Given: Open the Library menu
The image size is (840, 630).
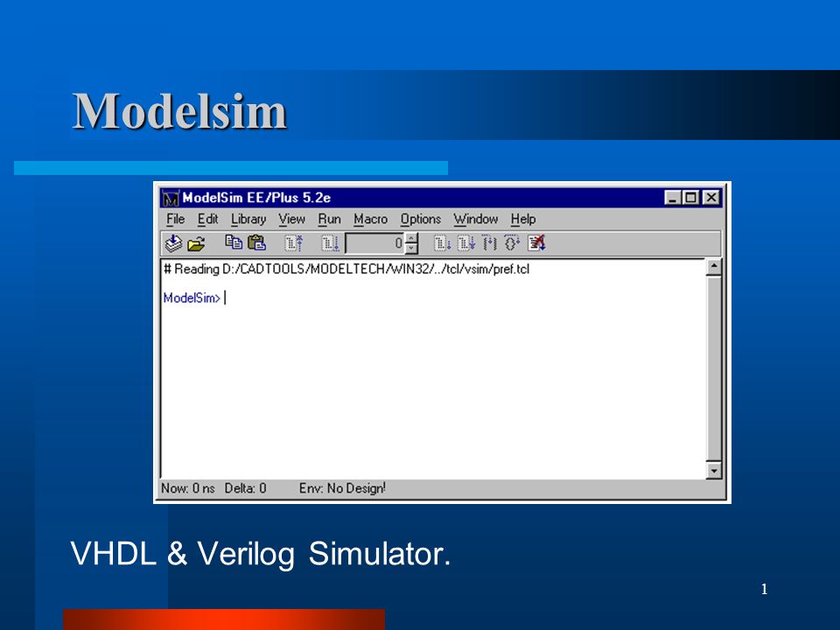Looking at the screenshot, I should click(248, 219).
